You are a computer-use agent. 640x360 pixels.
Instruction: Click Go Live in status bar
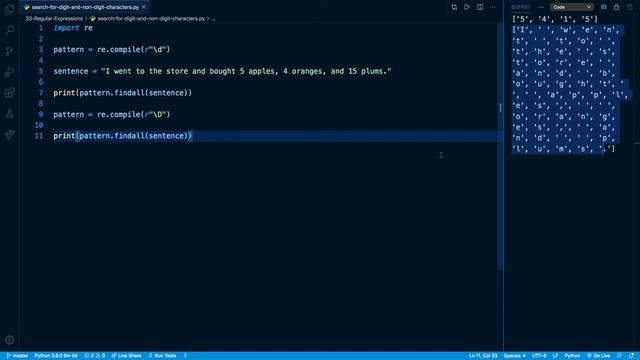click(x=598, y=356)
